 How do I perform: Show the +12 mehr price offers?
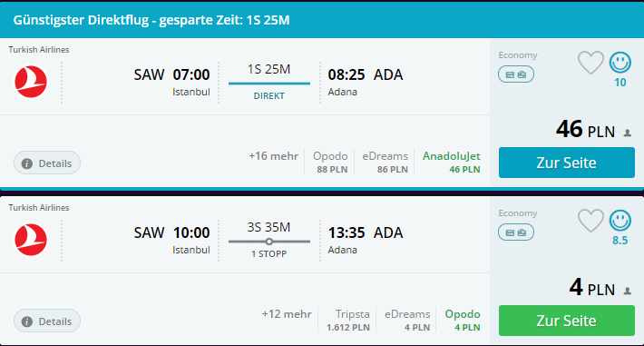287,314
